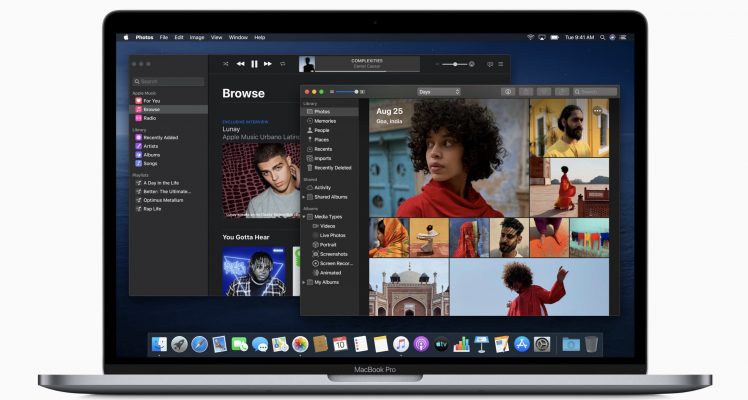Expand the Media Types album group
Screen dimensions: 748x400
[304, 216]
